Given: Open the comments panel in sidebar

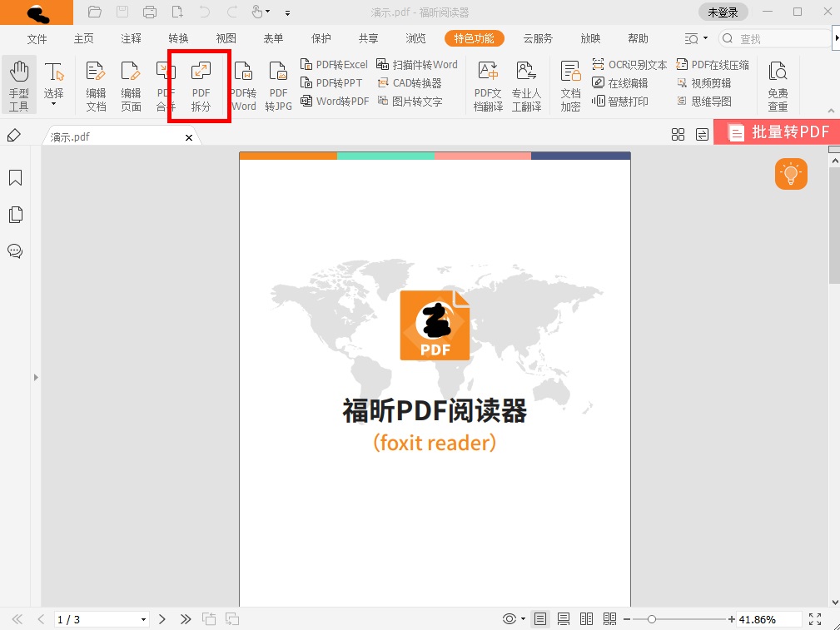Looking at the screenshot, I should point(15,251).
